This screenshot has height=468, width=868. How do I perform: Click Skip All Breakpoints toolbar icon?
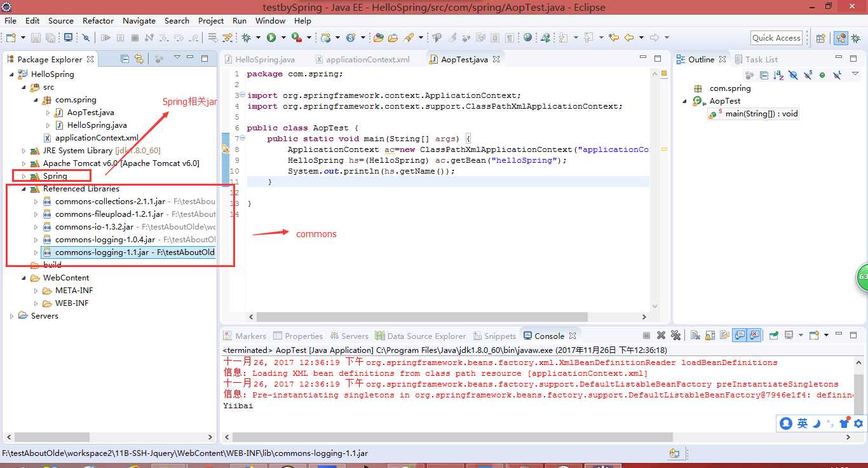[x=86, y=38]
